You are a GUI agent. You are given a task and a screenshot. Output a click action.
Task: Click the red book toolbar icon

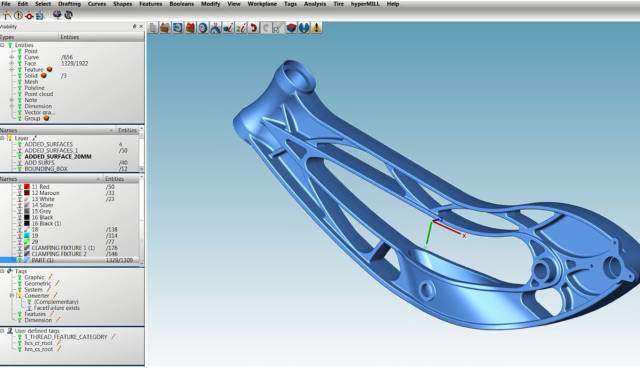190,28
